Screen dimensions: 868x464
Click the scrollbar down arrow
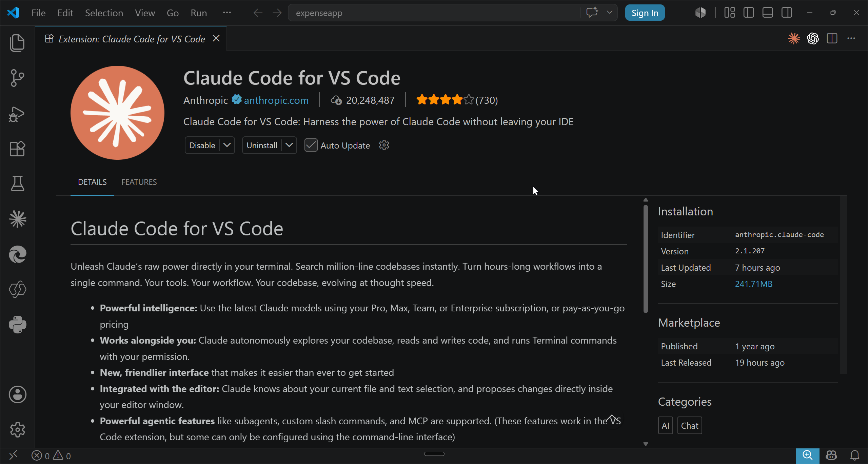pos(646,444)
